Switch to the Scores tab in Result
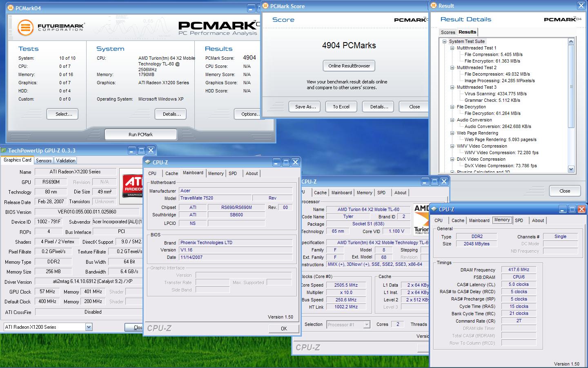The image size is (588, 368). [448, 32]
